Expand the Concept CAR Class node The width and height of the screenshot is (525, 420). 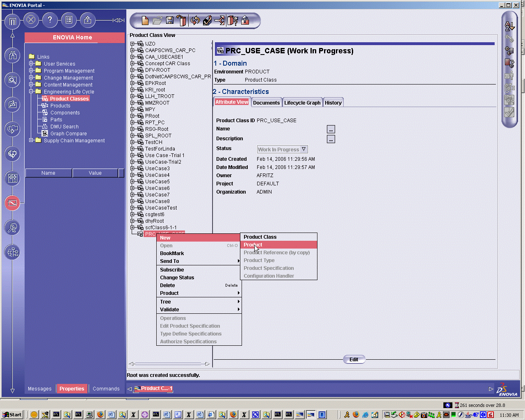coord(132,63)
